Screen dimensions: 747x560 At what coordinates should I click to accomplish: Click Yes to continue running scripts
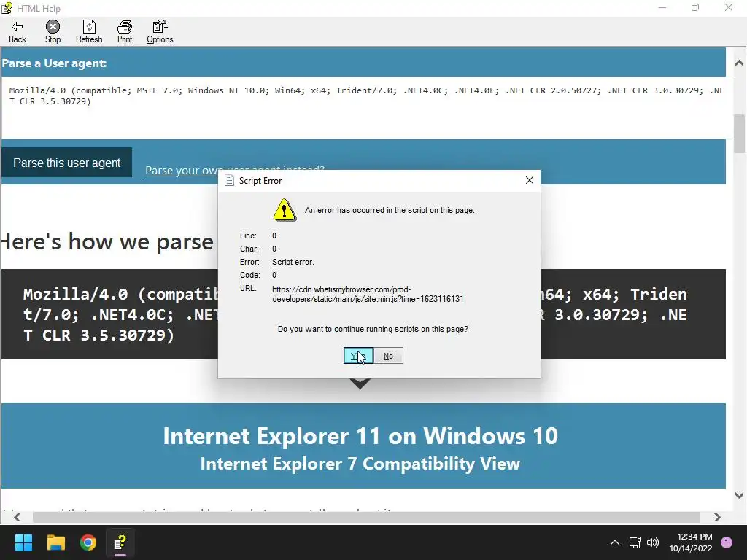pos(358,356)
